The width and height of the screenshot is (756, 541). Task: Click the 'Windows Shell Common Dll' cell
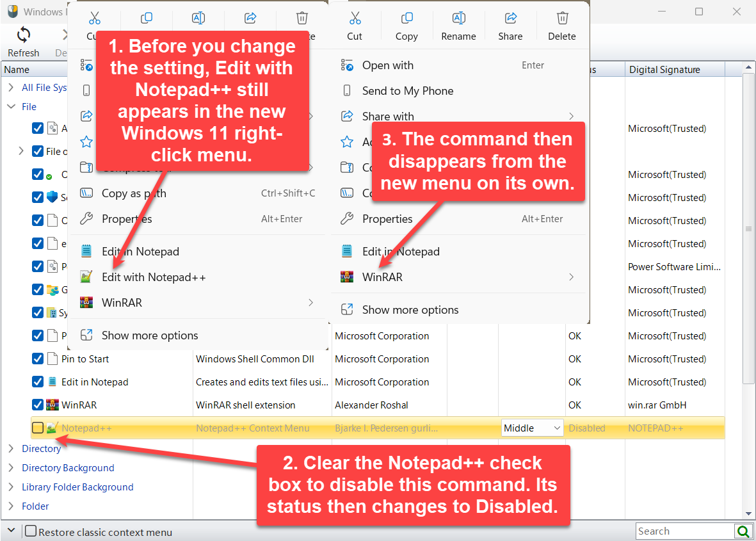click(255, 359)
